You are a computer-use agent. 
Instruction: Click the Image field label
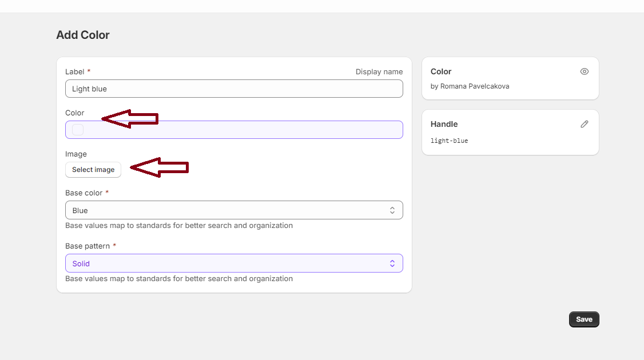pos(76,154)
